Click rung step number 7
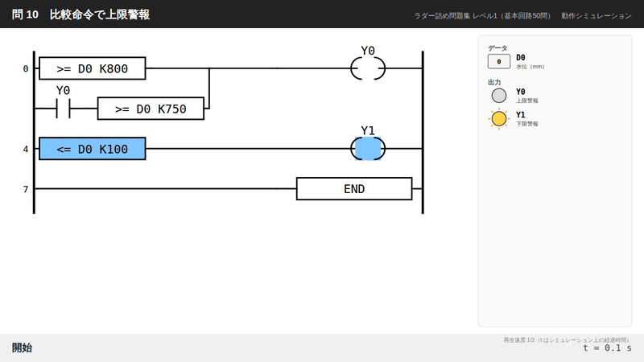Image resolution: width=644 pixels, height=362 pixels. tap(26, 189)
